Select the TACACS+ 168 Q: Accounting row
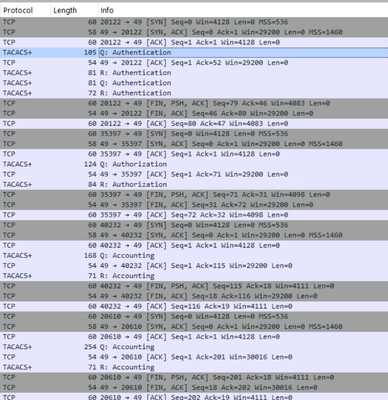 [x=194, y=256]
